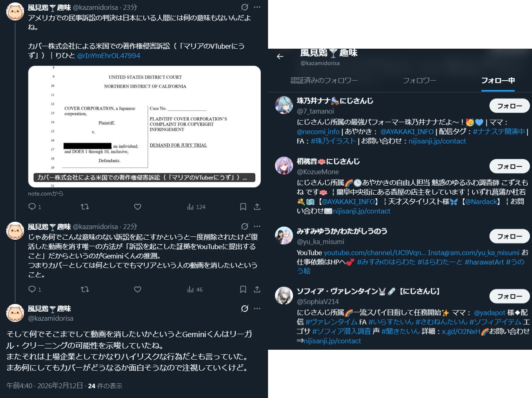Bookmark the first tweet
The height and width of the screenshot is (398, 532).
click(x=243, y=207)
